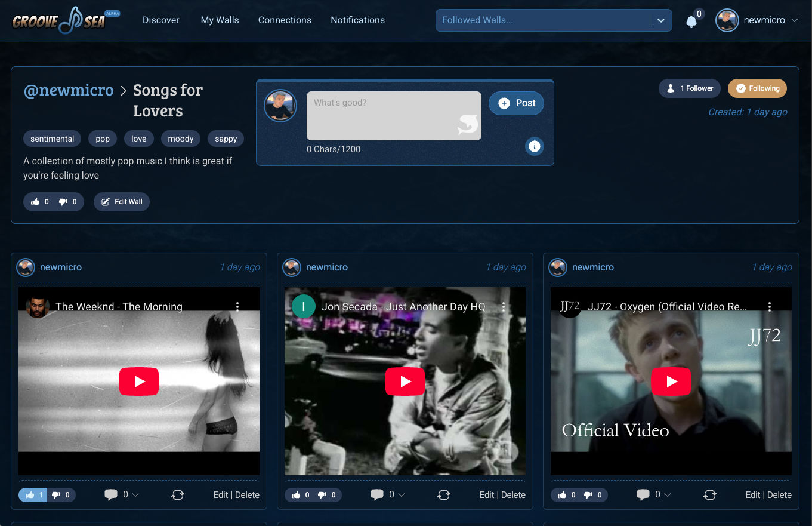Image resolution: width=812 pixels, height=526 pixels.
Task: Open the notifications bell icon
Action: 691,21
